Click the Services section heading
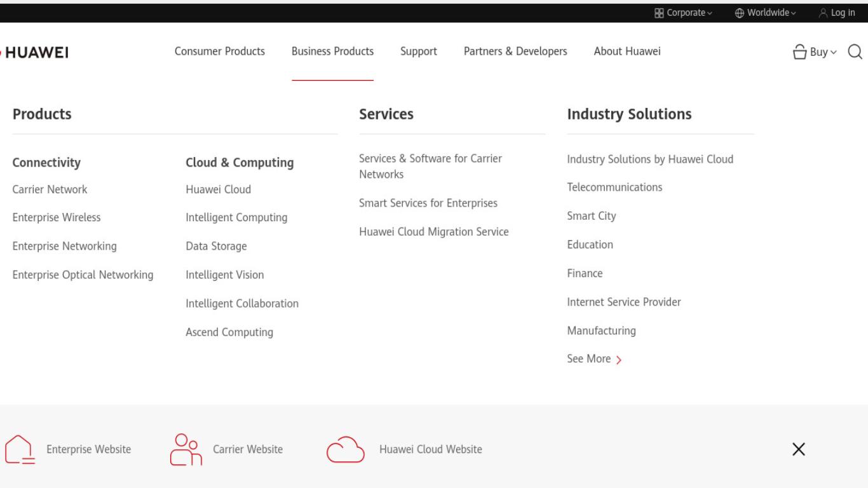This screenshot has height=488, width=868. pyautogui.click(x=386, y=114)
